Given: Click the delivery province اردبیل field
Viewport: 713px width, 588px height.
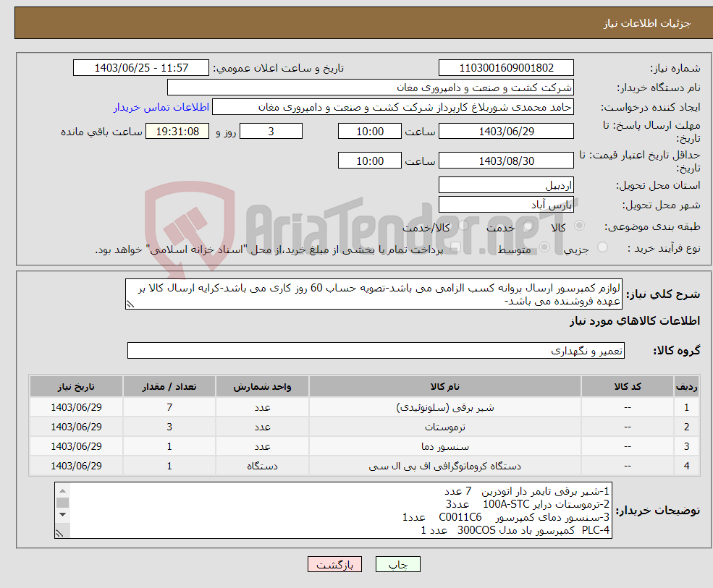Looking at the screenshot, I should pyautogui.click(x=506, y=185).
